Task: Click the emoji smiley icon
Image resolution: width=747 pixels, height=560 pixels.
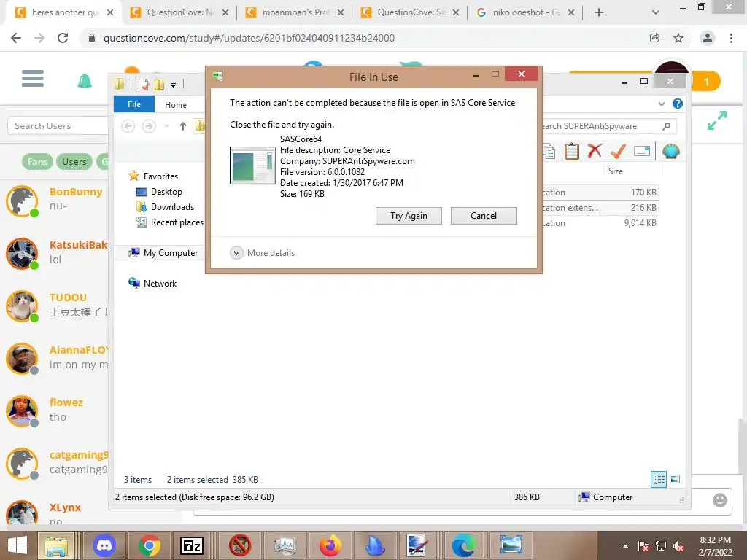Action: point(719,499)
